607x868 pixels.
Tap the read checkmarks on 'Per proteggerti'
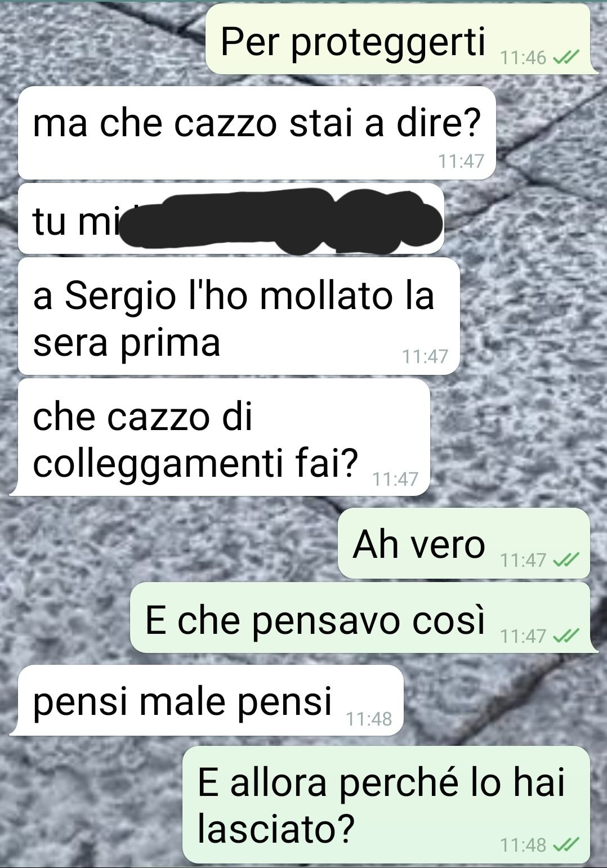point(566,57)
